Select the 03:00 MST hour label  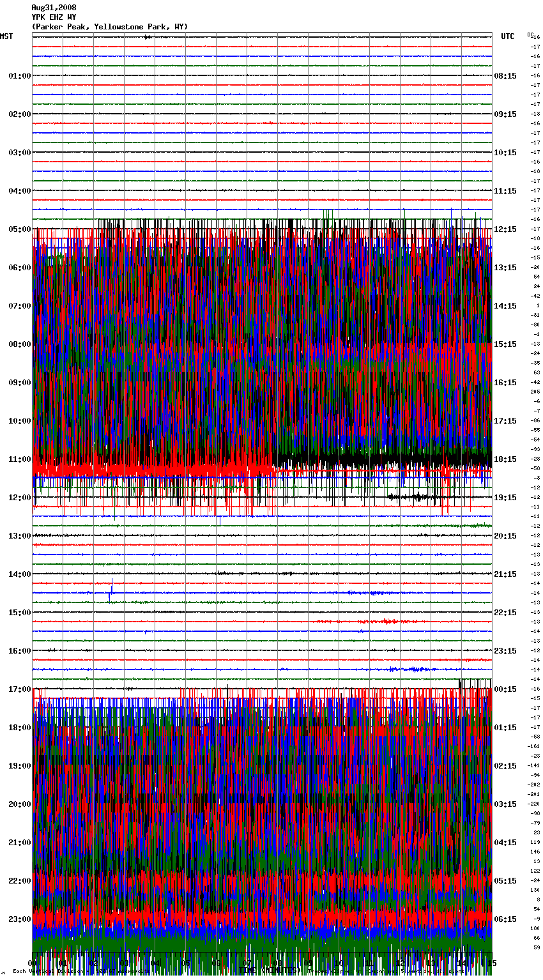19,153
